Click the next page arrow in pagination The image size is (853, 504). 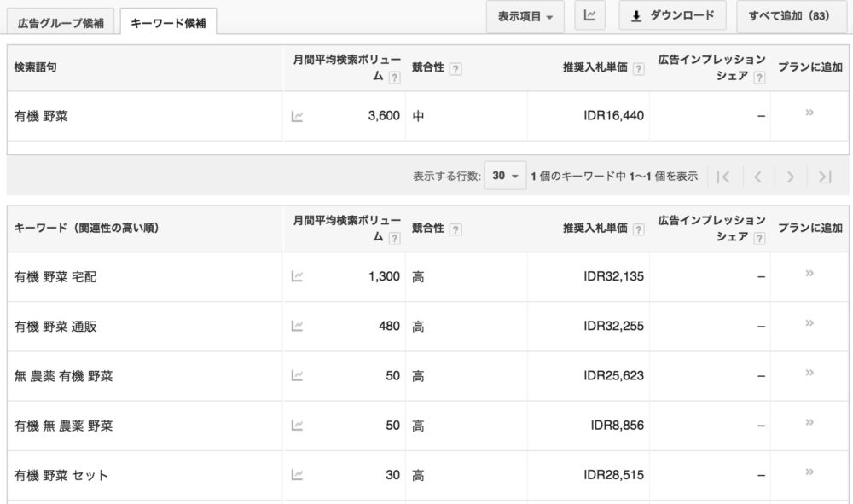pos(789,176)
